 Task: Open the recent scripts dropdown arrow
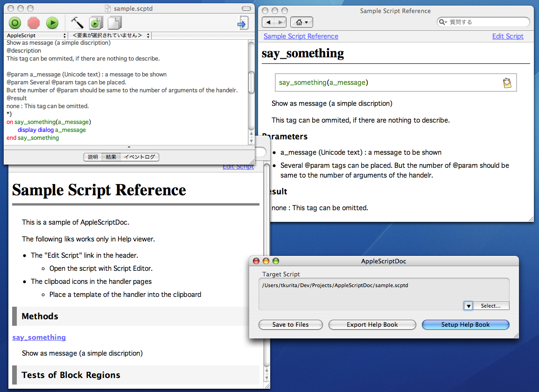pos(468,306)
